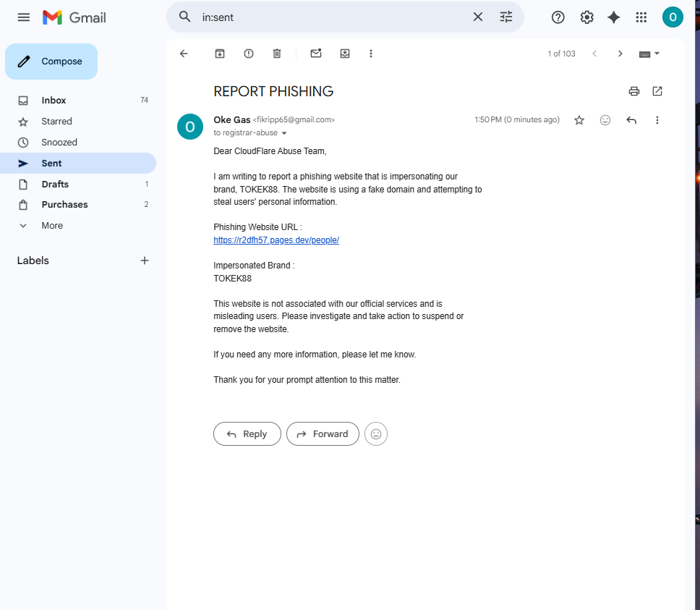The height and width of the screenshot is (610, 700).
Task: Report this email as spam
Action: coord(249,54)
